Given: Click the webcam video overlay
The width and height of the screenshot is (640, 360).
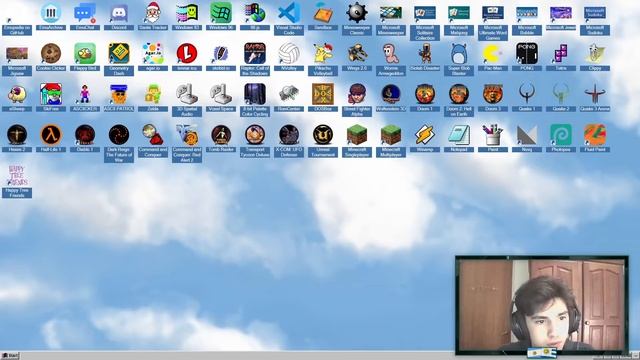Looking at the screenshot, I should tap(542, 305).
